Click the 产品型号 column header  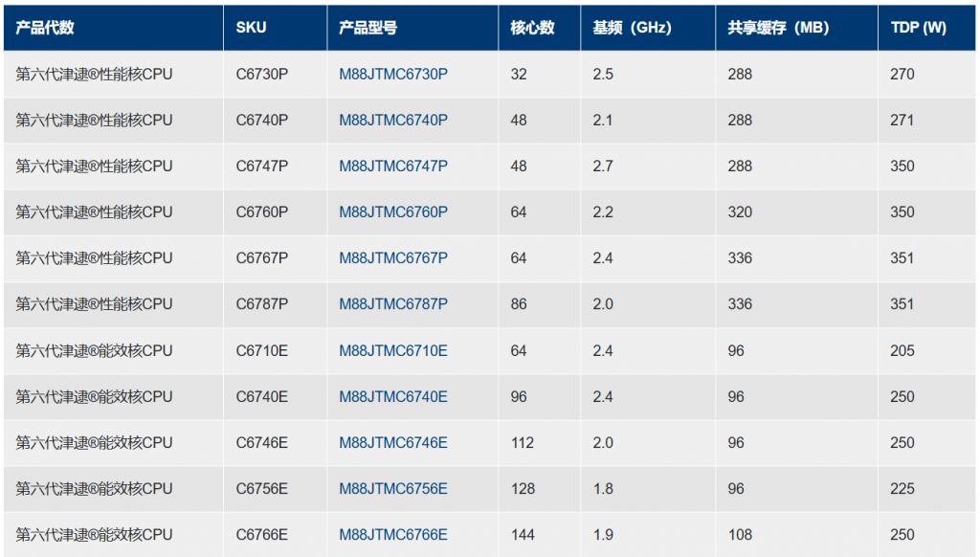tap(367, 28)
